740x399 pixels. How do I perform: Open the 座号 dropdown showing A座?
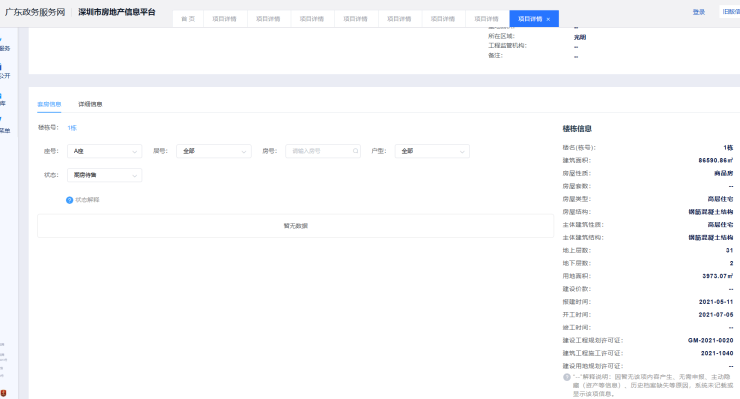(104, 151)
